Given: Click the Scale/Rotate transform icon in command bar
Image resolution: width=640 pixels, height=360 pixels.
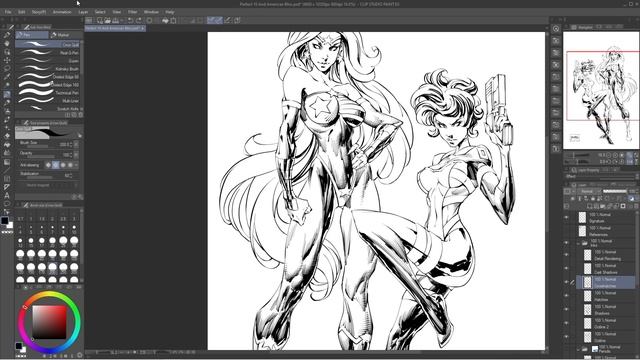Looking at the screenshot, I should coord(174,20).
